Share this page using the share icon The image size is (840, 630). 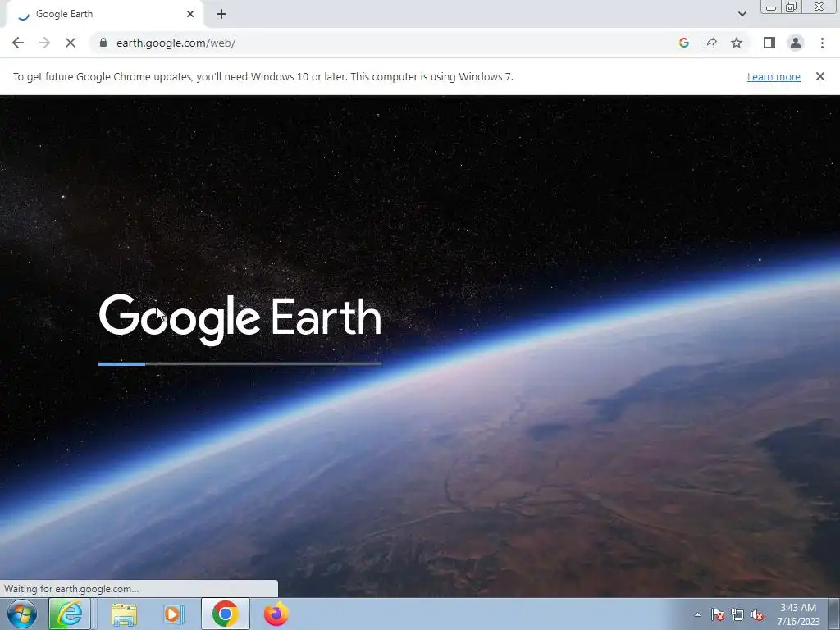click(710, 43)
